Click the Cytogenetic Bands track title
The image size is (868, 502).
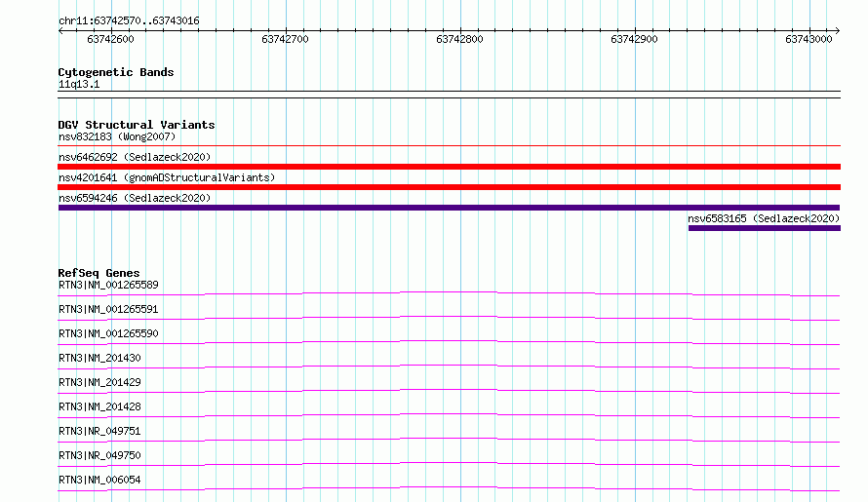pyautogui.click(x=116, y=72)
